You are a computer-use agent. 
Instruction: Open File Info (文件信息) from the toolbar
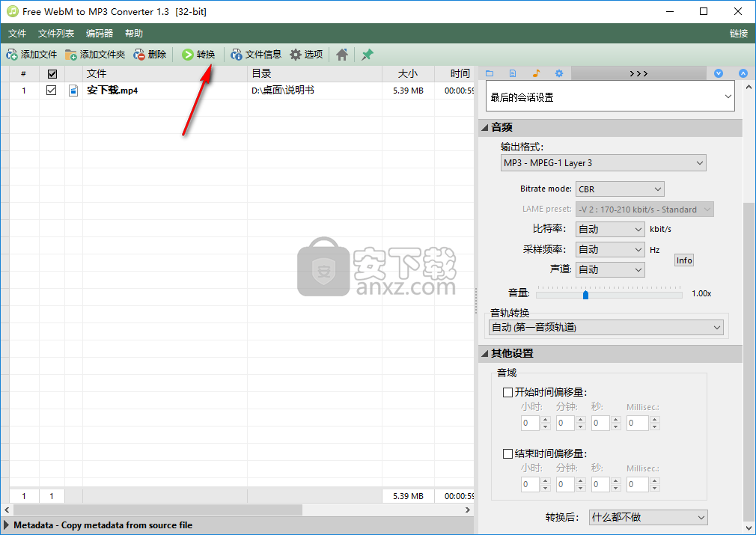(256, 55)
